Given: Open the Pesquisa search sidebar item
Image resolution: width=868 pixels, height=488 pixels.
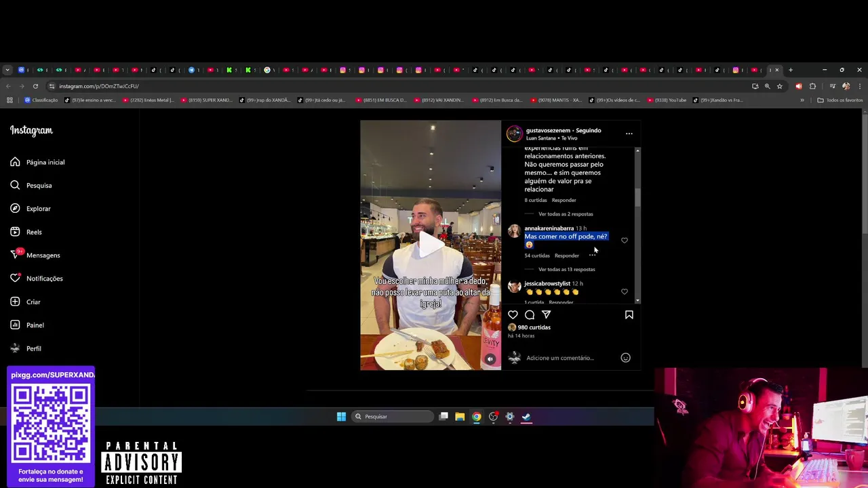Looking at the screenshot, I should [31, 185].
